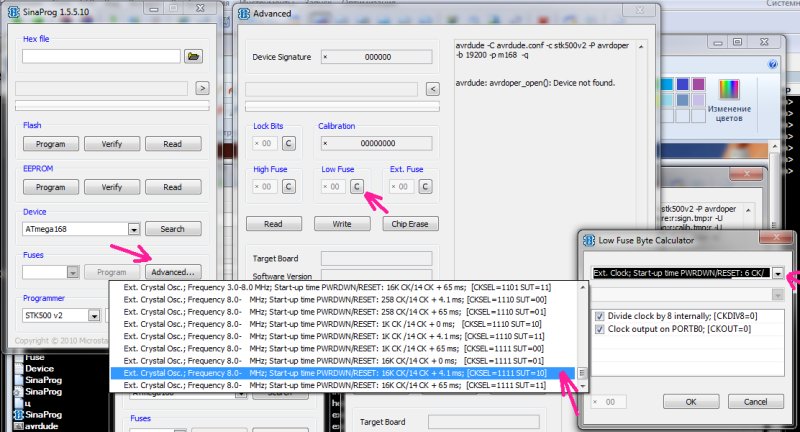
Task: Click Read button in Advanced window
Action: coord(273,224)
